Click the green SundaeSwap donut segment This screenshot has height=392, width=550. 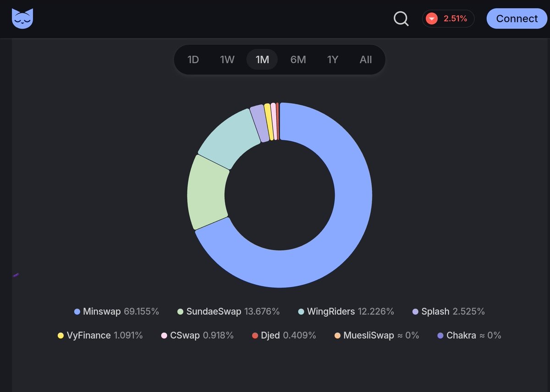coord(206,193)
